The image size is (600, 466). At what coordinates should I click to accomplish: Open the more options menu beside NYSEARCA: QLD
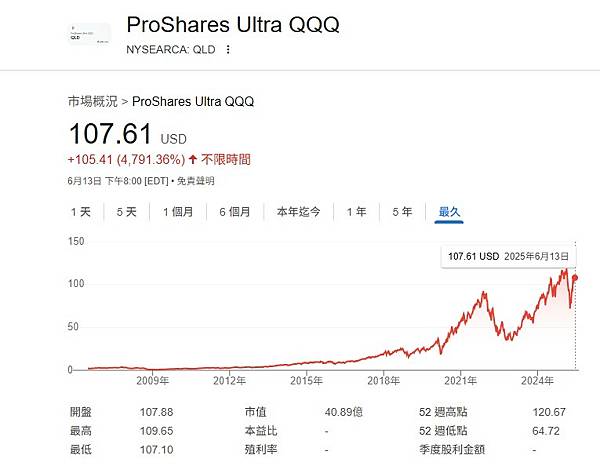point(228,49)
